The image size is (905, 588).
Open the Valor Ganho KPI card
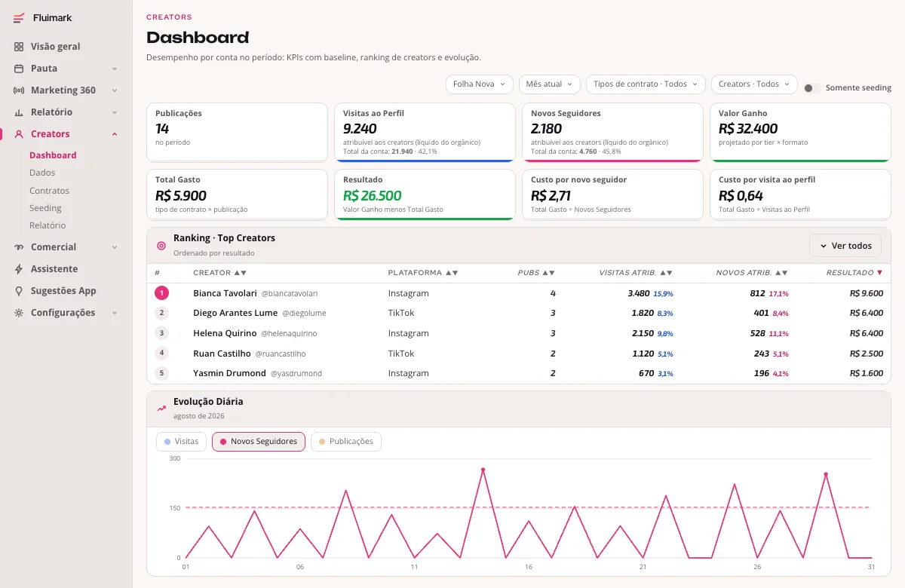tap(800, 132)
